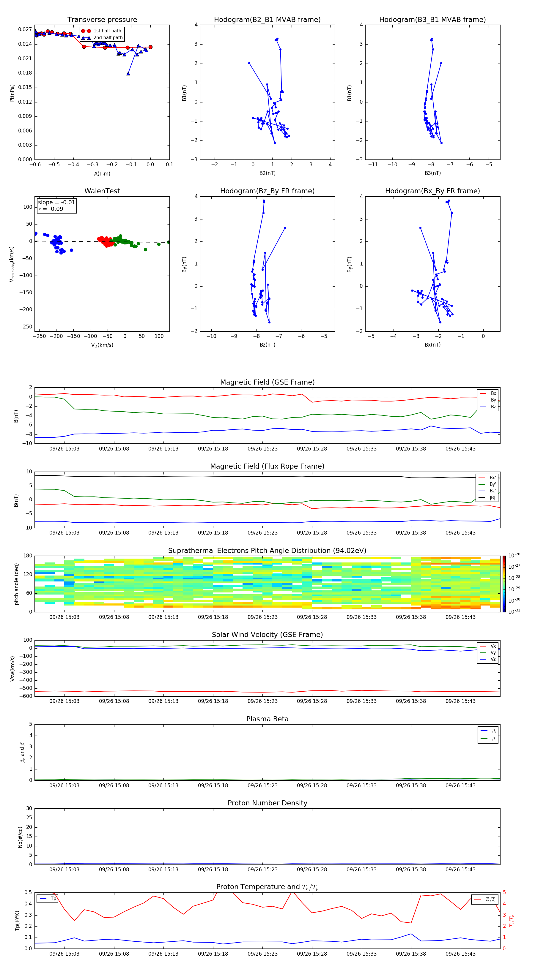Click the "Hodogram(Bz_By FR frame)" title
Viewport: 535px width, 980px height.
click(x=267, y=191)
